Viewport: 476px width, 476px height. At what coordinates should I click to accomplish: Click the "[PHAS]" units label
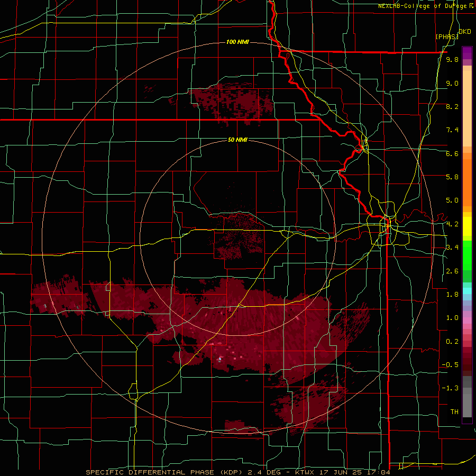coord(447,36)
